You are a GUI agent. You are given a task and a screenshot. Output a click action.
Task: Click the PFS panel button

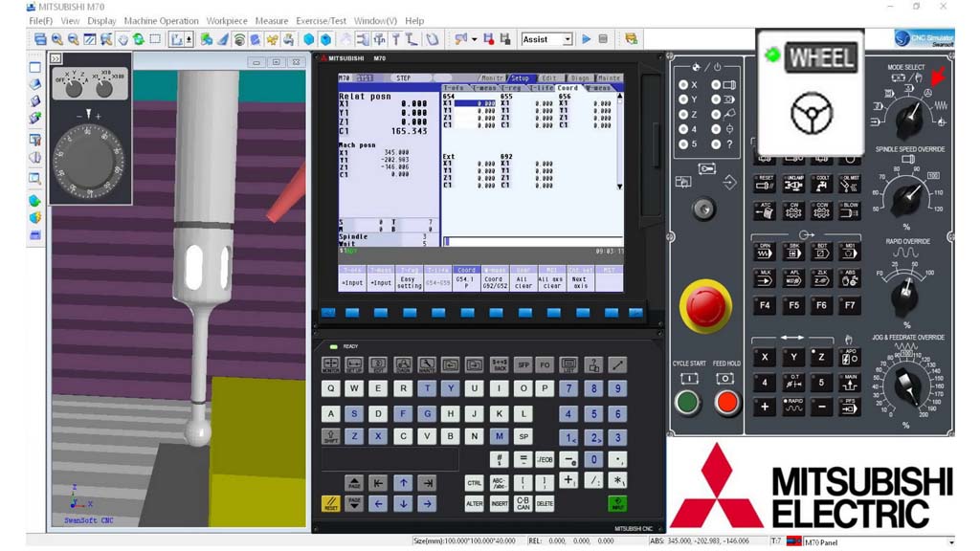tap(850, 406)
